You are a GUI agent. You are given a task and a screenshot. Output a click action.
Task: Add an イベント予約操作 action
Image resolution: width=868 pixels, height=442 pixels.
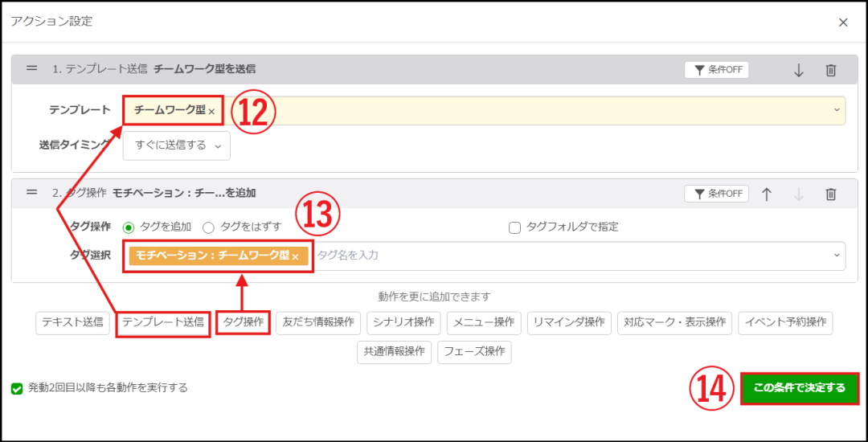pyautogui.click(x=785, y=322)
